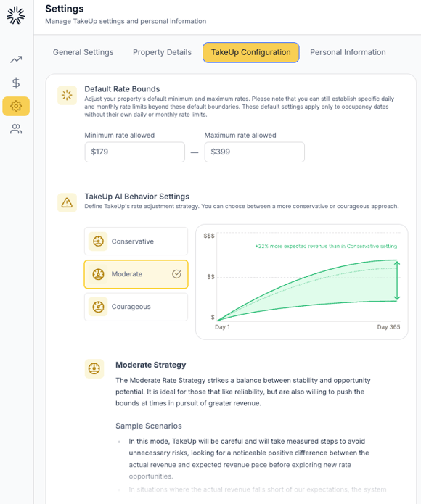Click the '$$' middle axis label
This screenshot has width=421, height=504.
coord(210,277)
